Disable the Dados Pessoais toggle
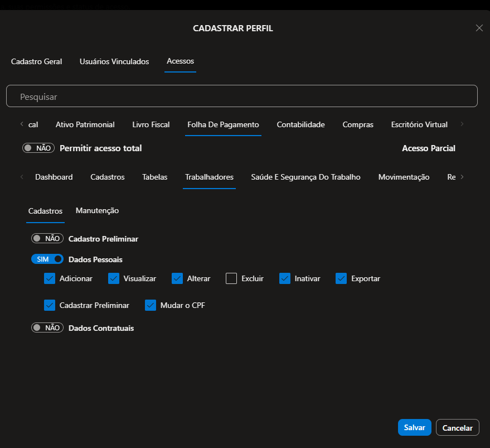This screenshot has height=448, width=490. tap(47, 259)
